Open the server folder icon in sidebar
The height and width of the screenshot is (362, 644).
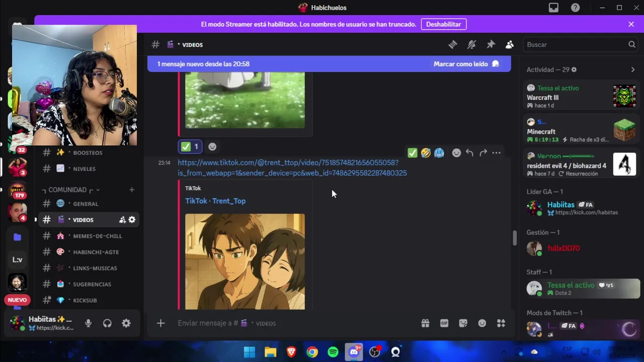tap(17, 237)
